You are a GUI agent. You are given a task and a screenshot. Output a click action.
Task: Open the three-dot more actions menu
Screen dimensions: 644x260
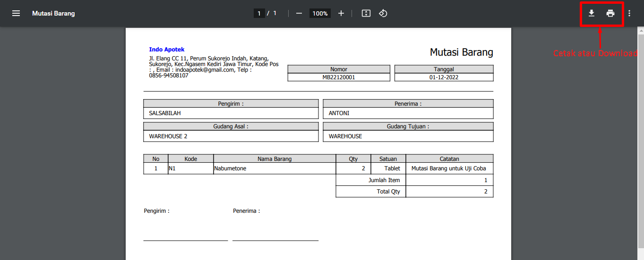[629, 13]
